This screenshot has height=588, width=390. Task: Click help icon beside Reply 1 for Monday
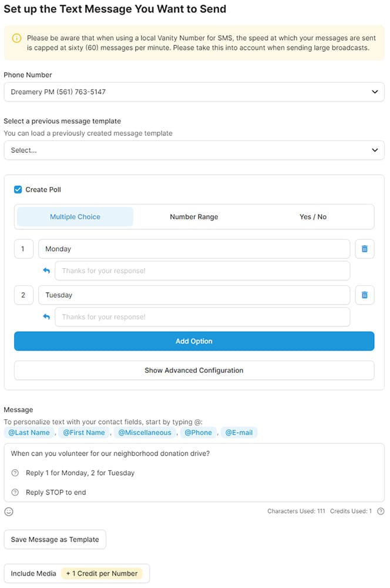pyautogui.click(x=15, y=473)
